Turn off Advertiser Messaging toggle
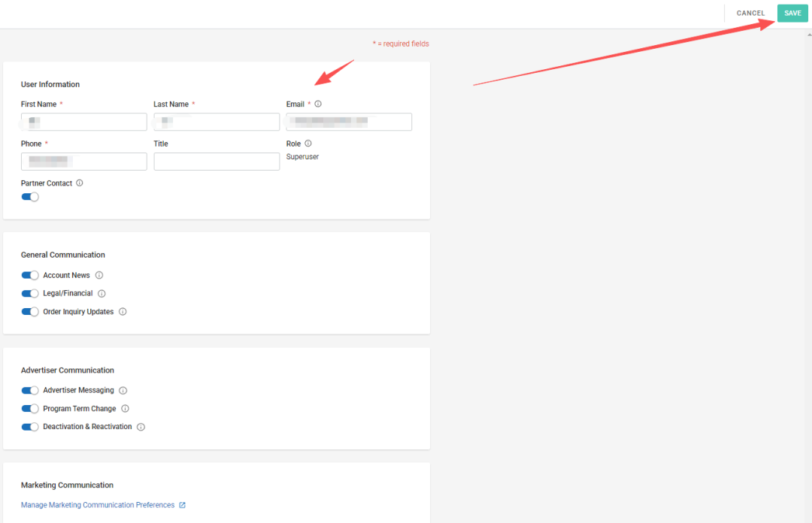 coord(30,391)
